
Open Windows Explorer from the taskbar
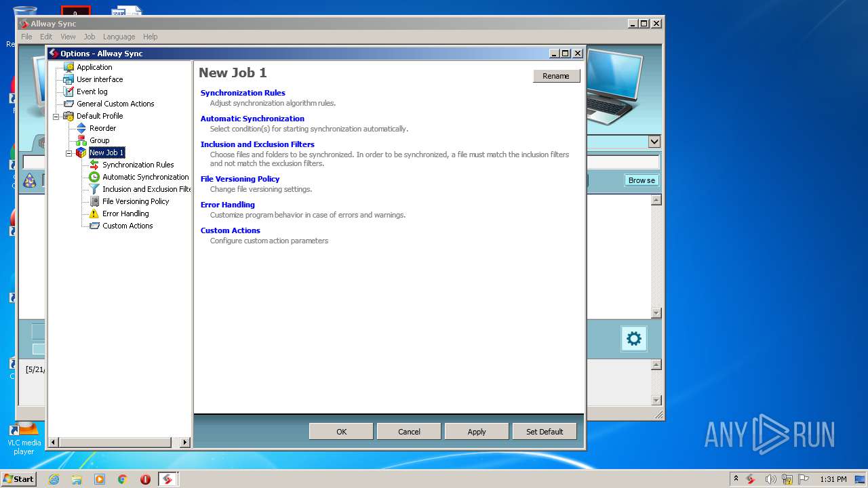77,479
